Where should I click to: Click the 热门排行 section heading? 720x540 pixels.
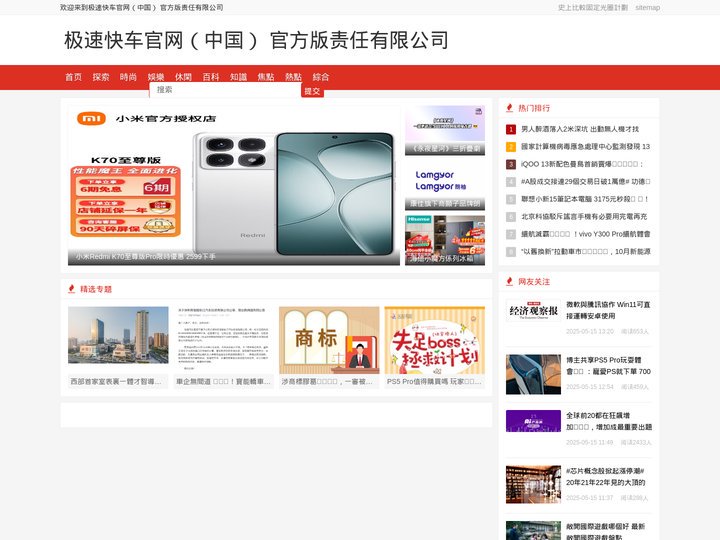click(534, 108)
